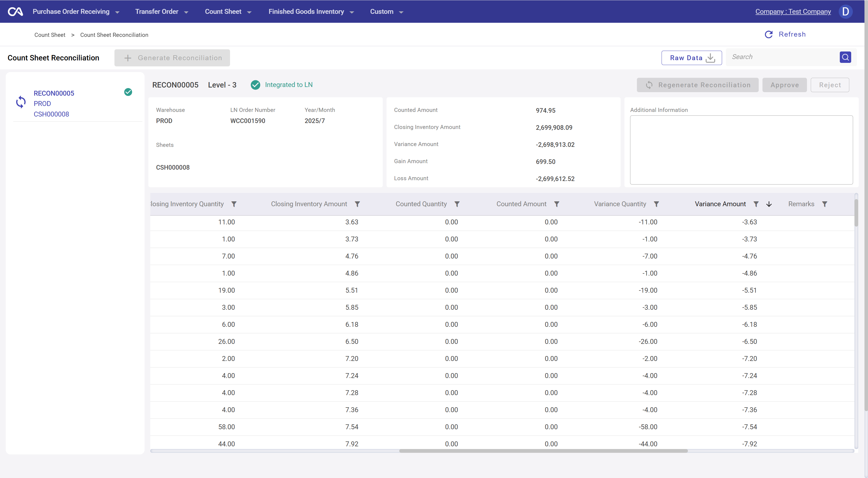This screenshot has width=868, height=478.
Task: Filter the Variance Quantity column
Action: pos(656,204)
